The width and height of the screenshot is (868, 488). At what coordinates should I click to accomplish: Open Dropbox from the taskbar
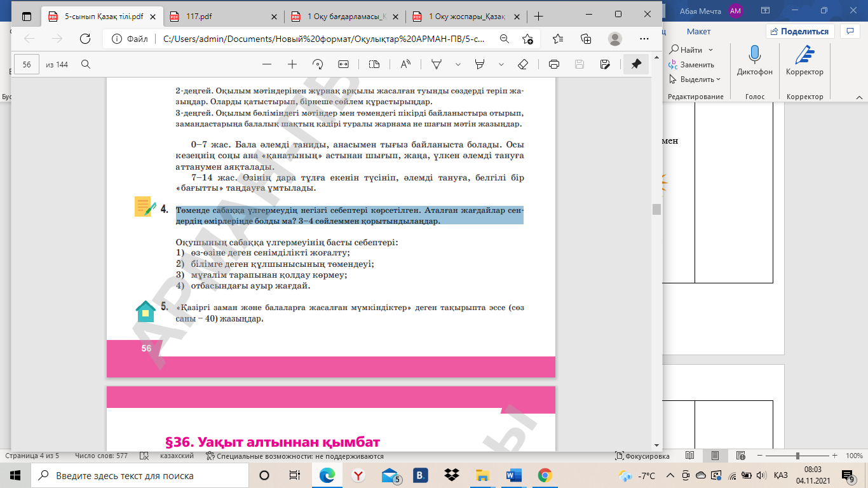(x=452, y=475)
